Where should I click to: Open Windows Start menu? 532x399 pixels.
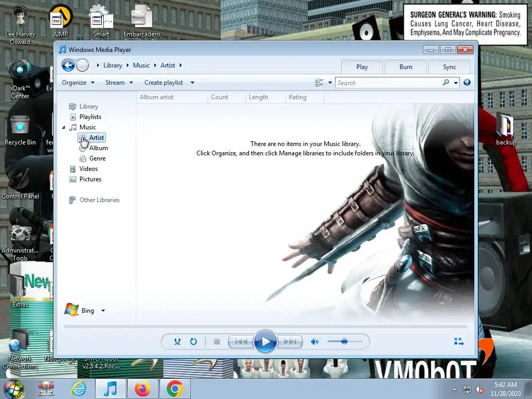pos(14,389)
